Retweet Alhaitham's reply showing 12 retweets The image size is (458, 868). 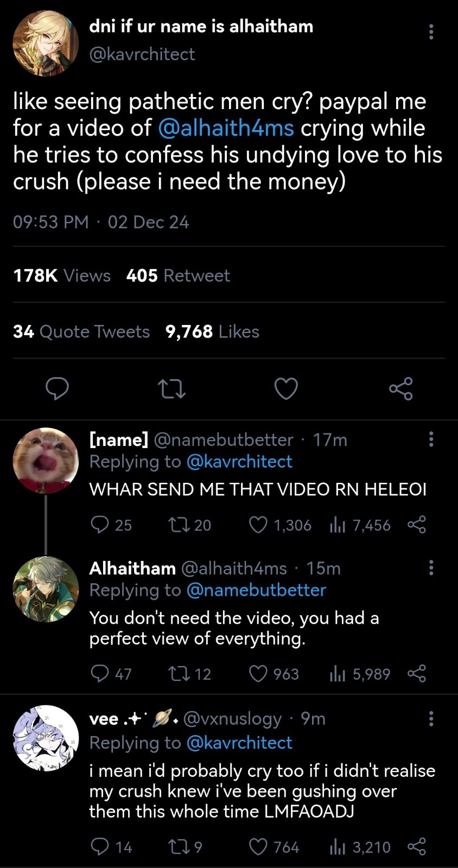tap(177, 674)
